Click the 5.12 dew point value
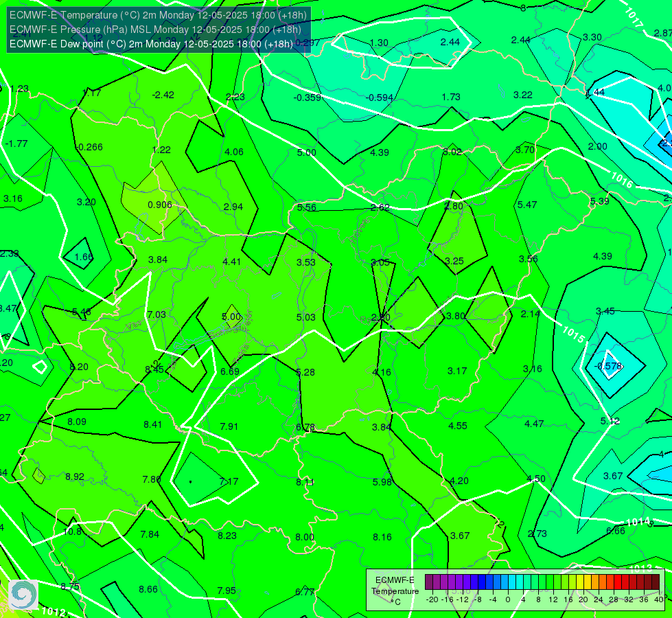672x618 pixels. [x=610, y=421]
